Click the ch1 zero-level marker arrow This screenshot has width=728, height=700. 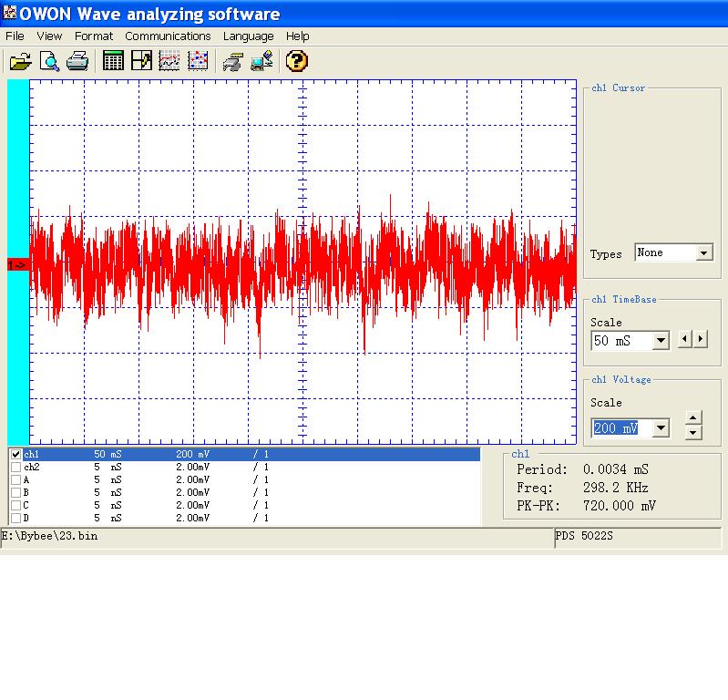(x=17, y=265)
